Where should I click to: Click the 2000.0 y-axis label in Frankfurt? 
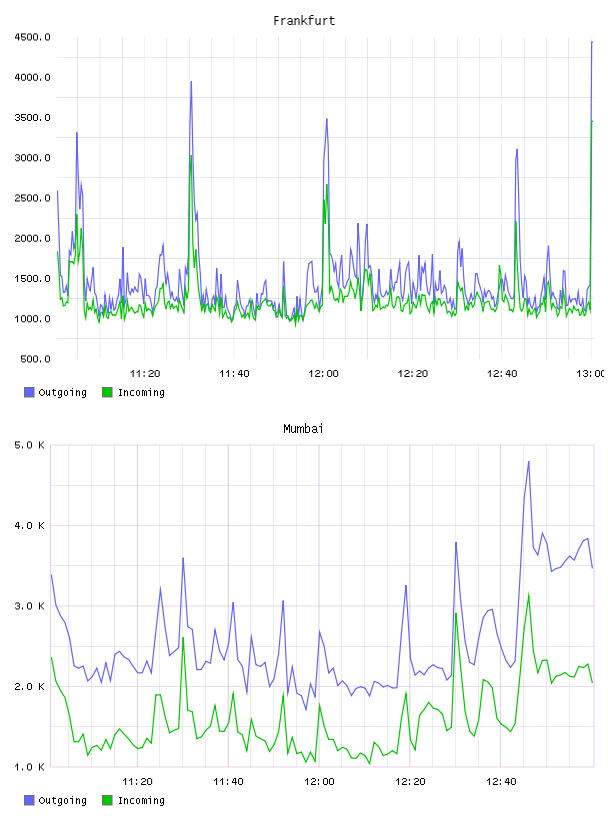(x=32, y=238)
